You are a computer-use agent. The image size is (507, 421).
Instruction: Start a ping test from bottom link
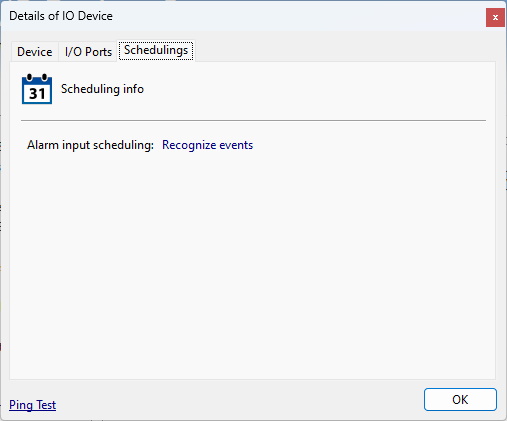pyautogui.click(x=32, y=405)
